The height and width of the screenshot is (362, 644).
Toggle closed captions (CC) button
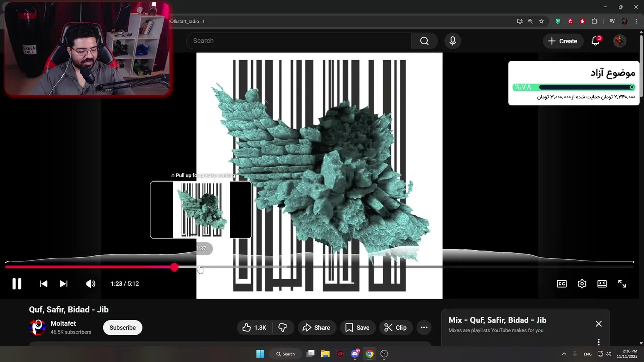pos(562,284)
